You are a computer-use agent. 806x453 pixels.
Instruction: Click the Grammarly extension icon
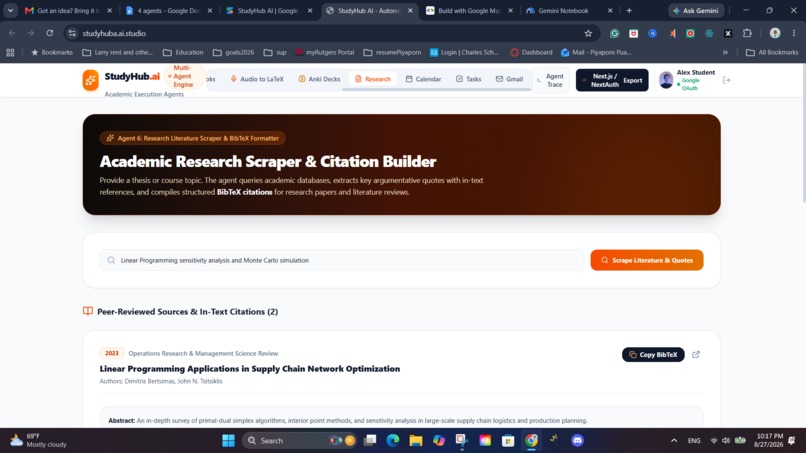click(614, 33)
